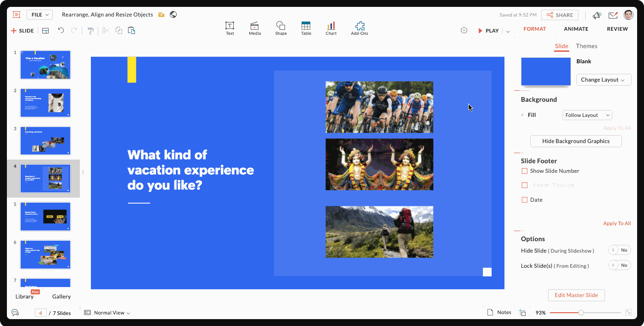Click the cut scissors icon
644x326 pixels.
[106, 31]
